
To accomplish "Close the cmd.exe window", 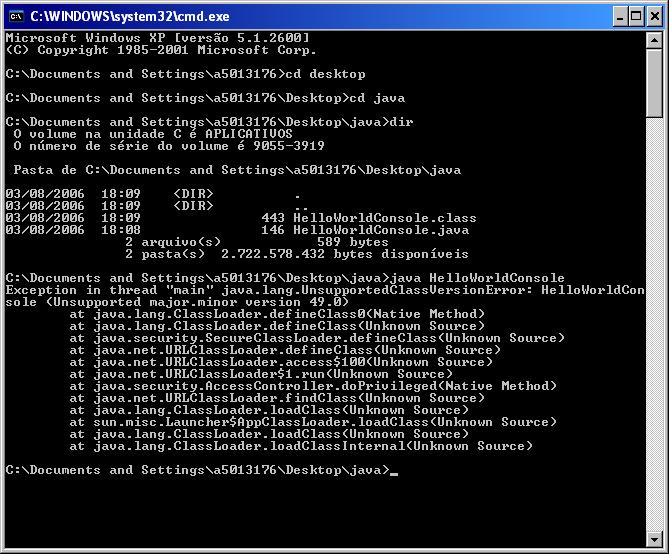I will pyautogui.click(x=654, y=17).
